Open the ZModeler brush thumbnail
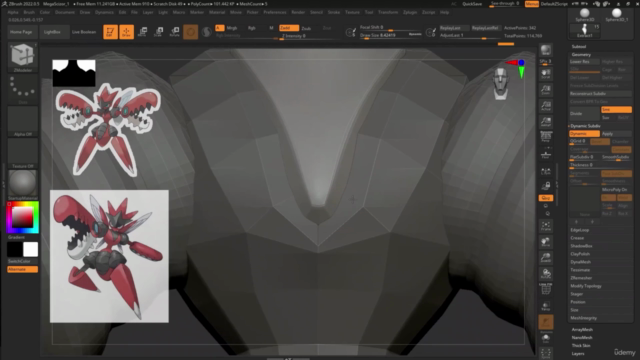 point(22,57)
